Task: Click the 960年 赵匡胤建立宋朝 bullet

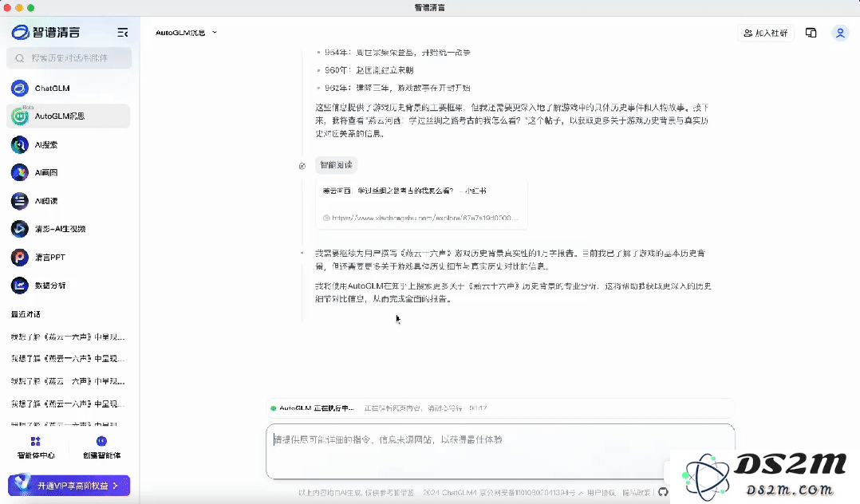Action: click(369, 70)
